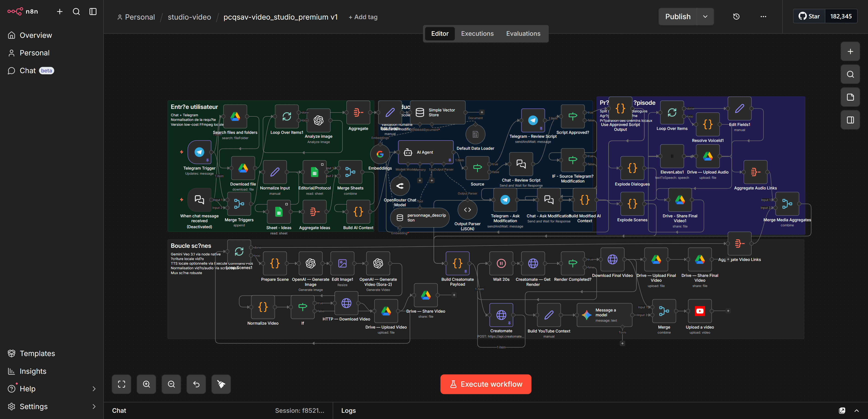Open workflow version history
Screen dimensions: 868x419
(736, 17)
